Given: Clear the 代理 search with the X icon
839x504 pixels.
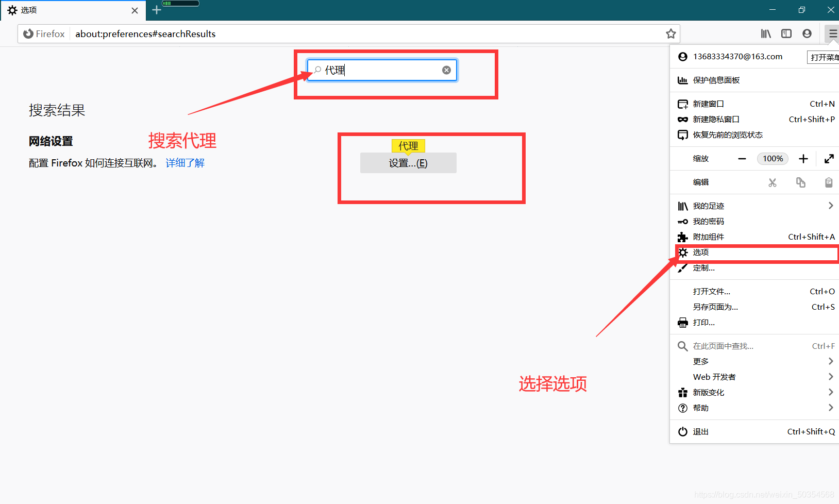Looking at the screenshot, I should (x=446, y=70).
